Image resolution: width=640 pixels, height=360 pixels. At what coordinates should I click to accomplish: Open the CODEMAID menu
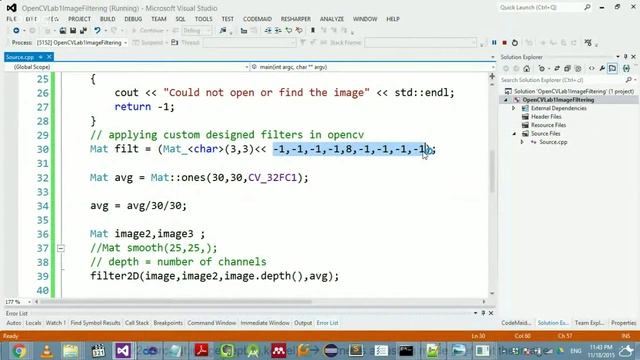point(257,19)
